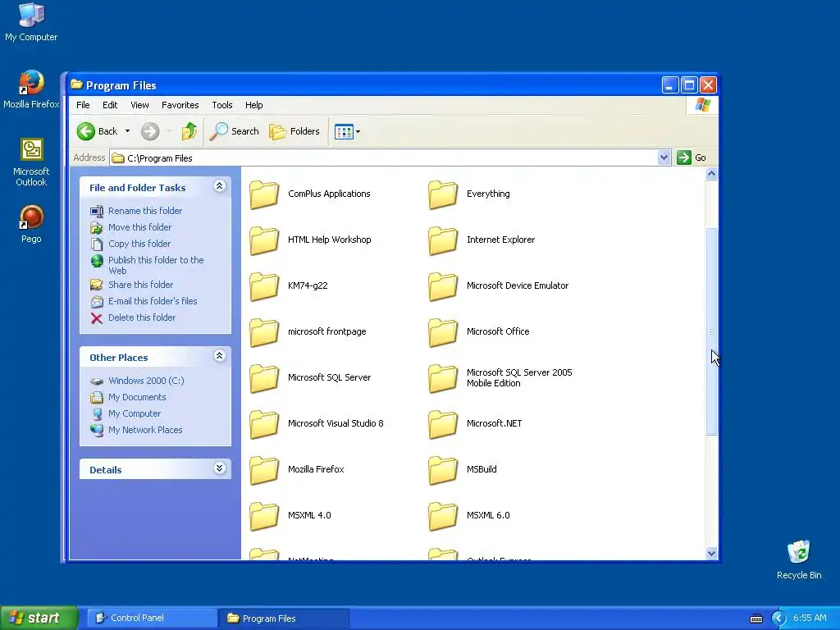Open the Favorites menu
Screen dimensions: 840x630
(180, 105)
